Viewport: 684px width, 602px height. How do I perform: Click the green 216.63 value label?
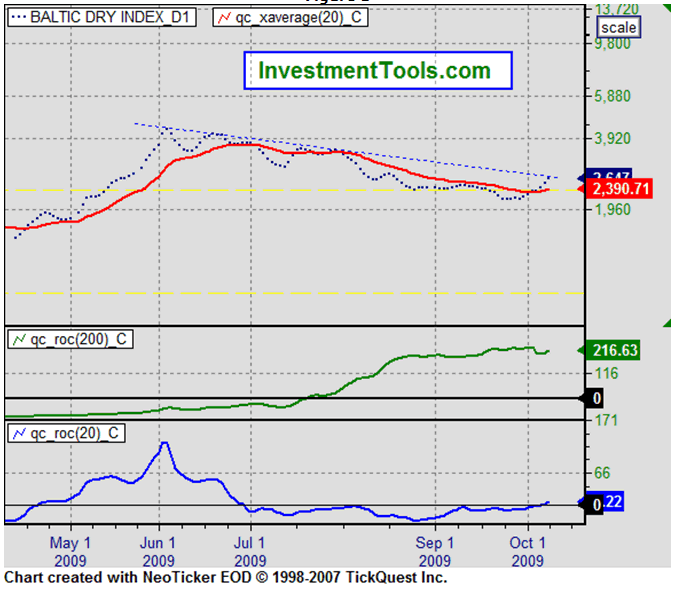pos(611,351)
